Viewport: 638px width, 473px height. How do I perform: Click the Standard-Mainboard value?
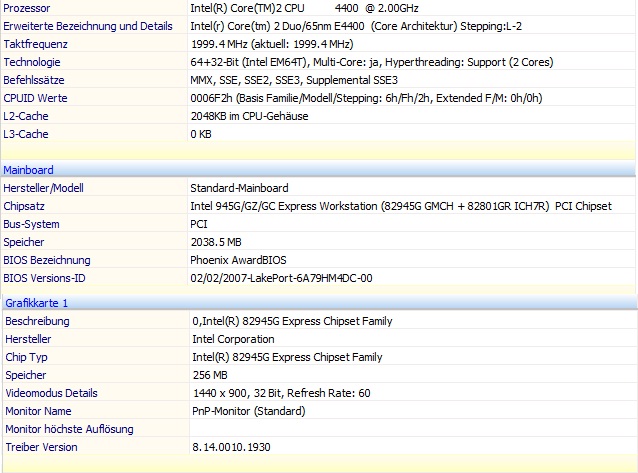click(x=239, y=188)
